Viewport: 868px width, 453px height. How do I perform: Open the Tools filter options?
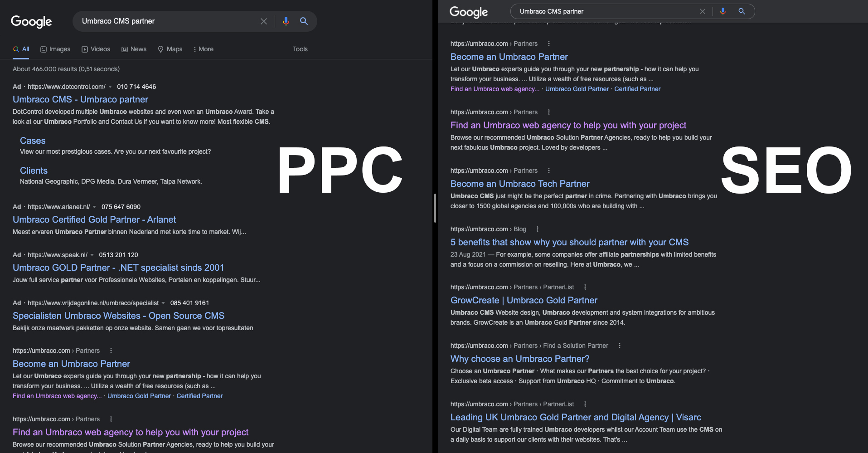point(300,49)
